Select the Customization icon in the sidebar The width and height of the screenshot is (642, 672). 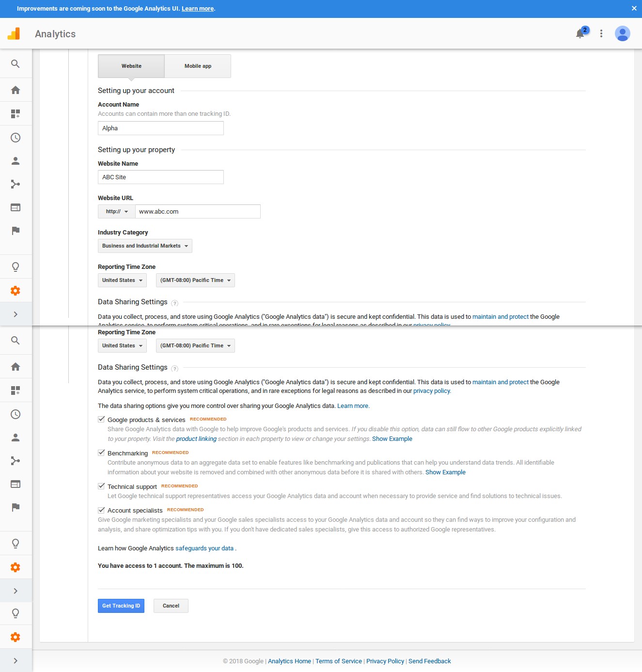click(16, 113)
